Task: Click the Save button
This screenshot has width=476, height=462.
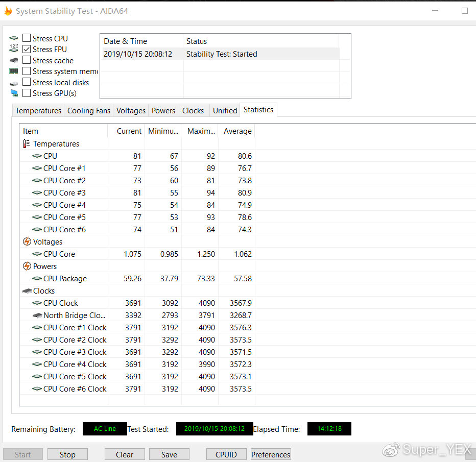Action: point(169,454)
